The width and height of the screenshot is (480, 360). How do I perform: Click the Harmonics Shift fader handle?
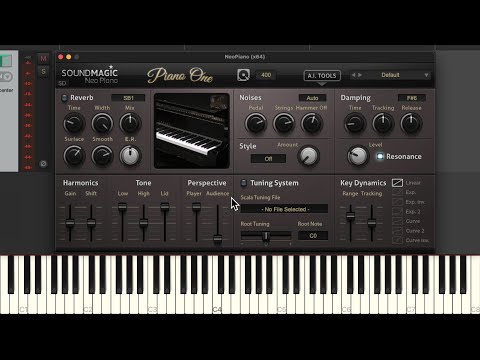coord(91,222)
